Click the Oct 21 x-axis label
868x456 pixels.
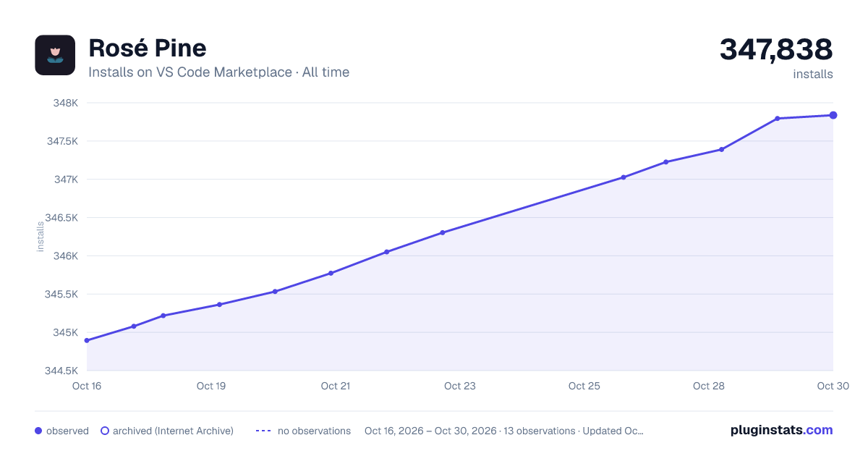[x=336, y=386]
